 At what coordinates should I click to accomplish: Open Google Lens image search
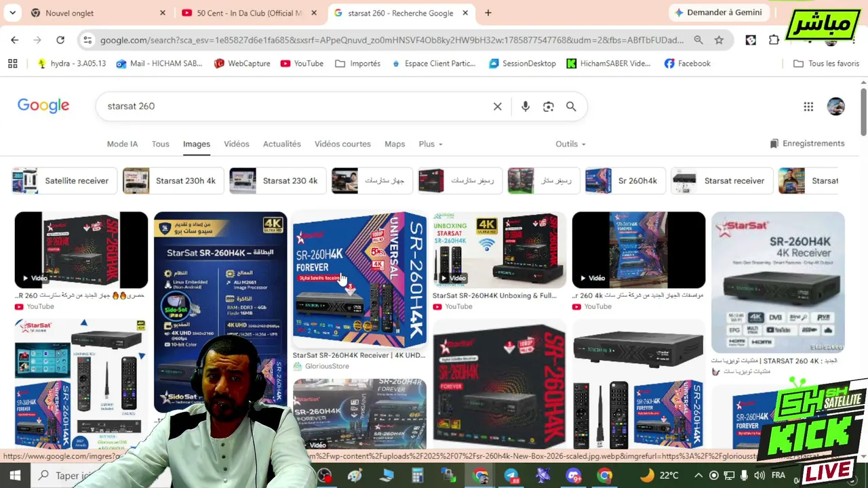tap(548, 106)
